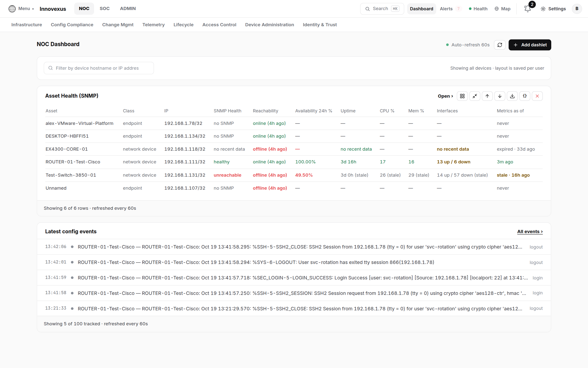The image size is (588, 368).
Task: Click the Unnamed endpoint asset
Action: [x=56, y=188]
